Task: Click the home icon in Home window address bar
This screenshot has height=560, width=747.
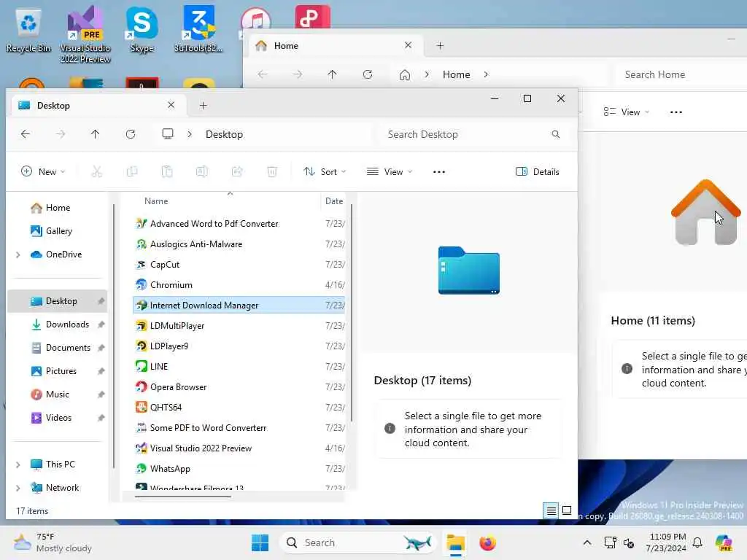Action: [404, 75]
